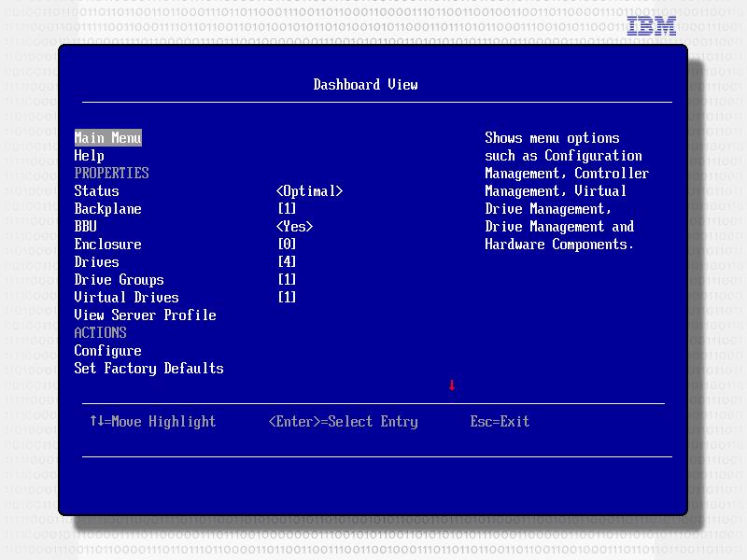Open the Help menu entry
Viewport: 747px width, 560px height.
[x=89, y=156]
